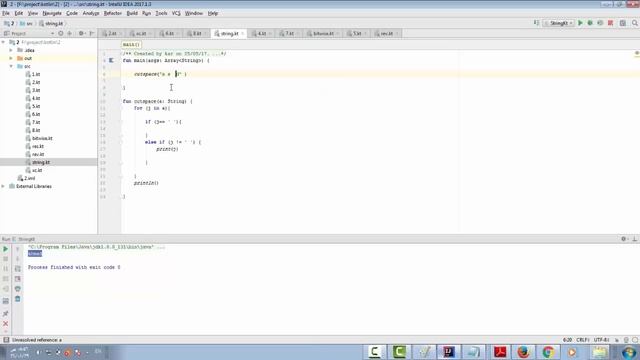Rerun StringKt in Run panel
The width and height of the screenshot is (640, 360).
(6, 249)
